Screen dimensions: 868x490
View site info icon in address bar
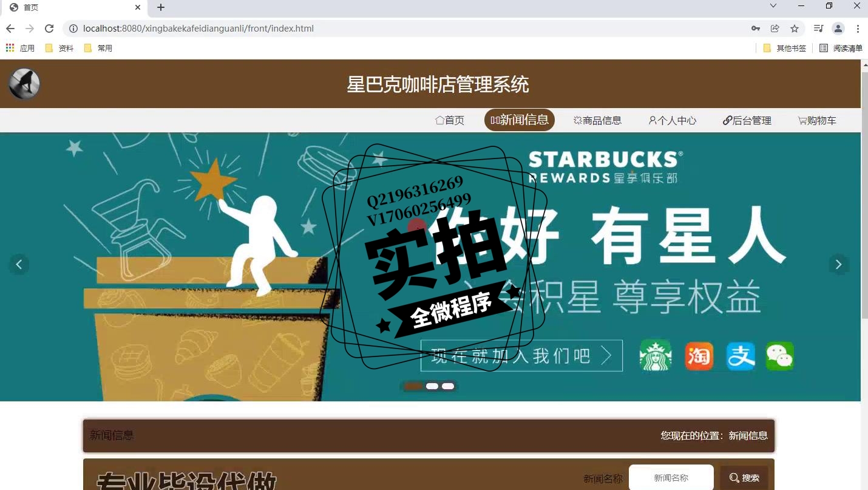pos(73,29)
